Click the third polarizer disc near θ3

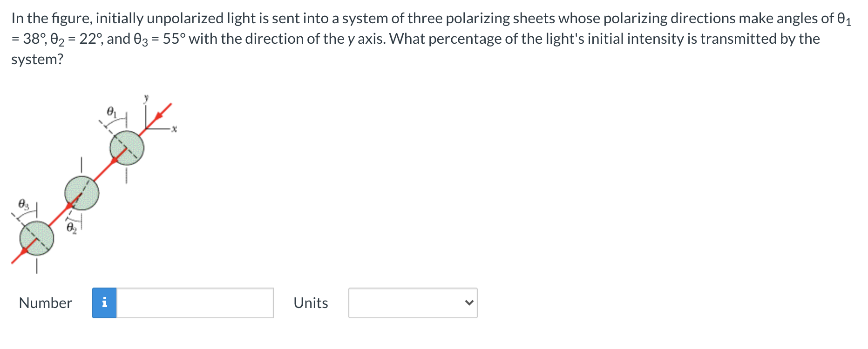pos(37,238)
